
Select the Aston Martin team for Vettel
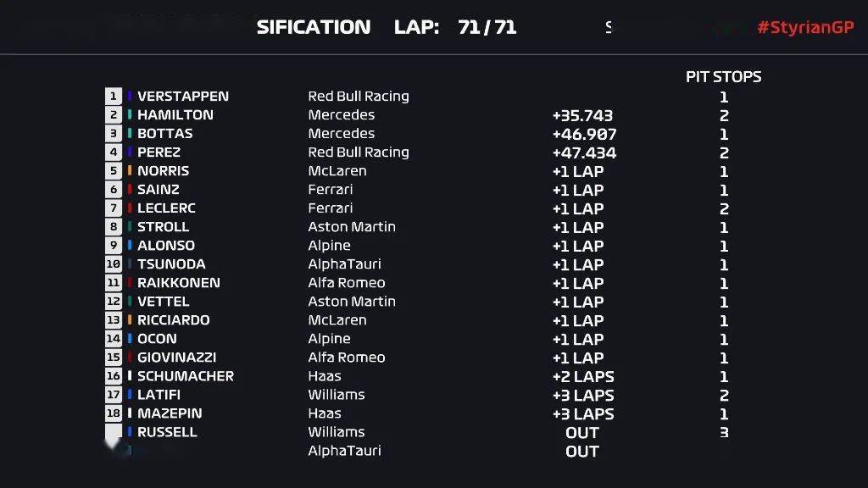click(x=352, y=302)
